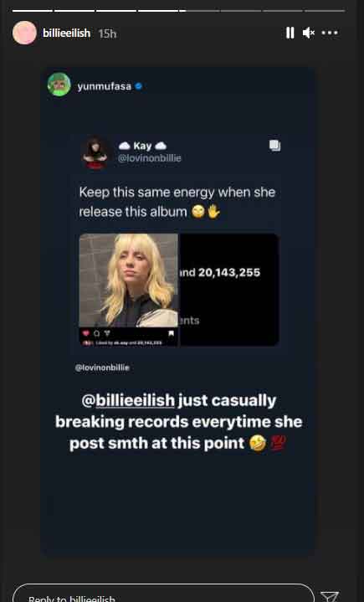Click the comment bubble icon under photo
Viewport: 364px width, 602px height.
tap(96, 333)
